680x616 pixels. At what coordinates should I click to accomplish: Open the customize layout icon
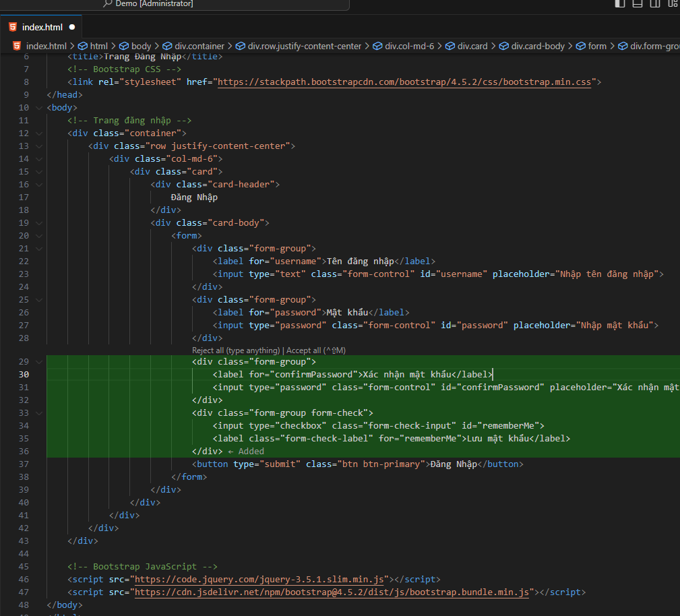click(671, 4)
